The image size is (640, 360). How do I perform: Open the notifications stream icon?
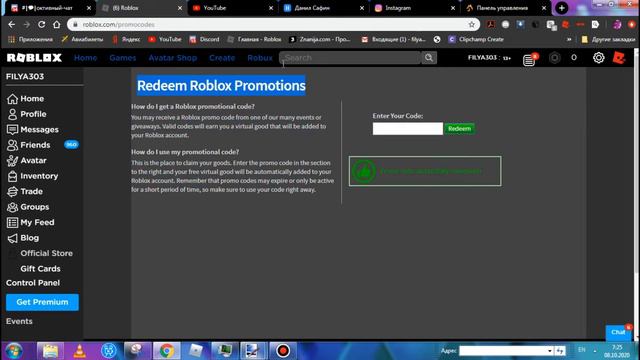(x=529, y=60)
